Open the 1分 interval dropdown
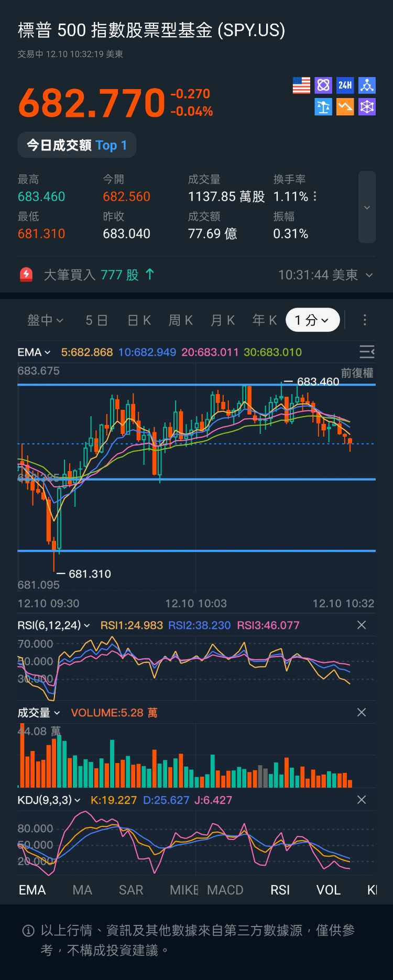 [x=312, y=320]
